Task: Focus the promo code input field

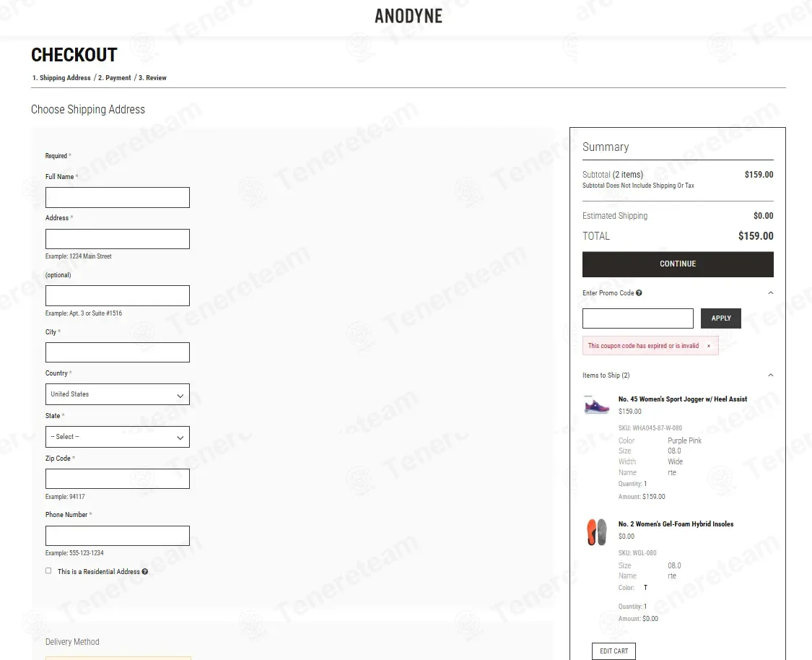Action: click(638, 318)
